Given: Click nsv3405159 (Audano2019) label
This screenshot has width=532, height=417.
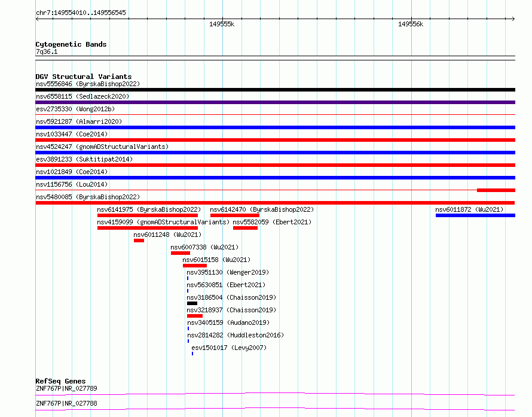Looking at the screenshot, I should [x=228, y=322].
